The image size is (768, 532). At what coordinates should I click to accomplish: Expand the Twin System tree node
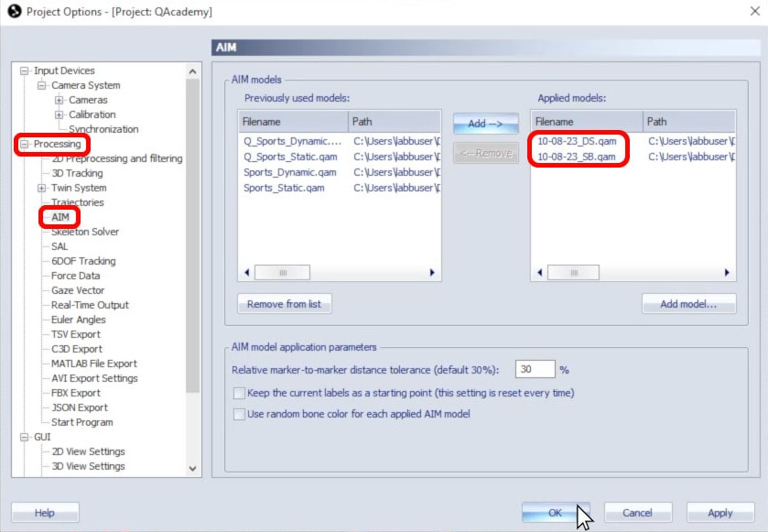pyautogui.click(x=42, y=188)
